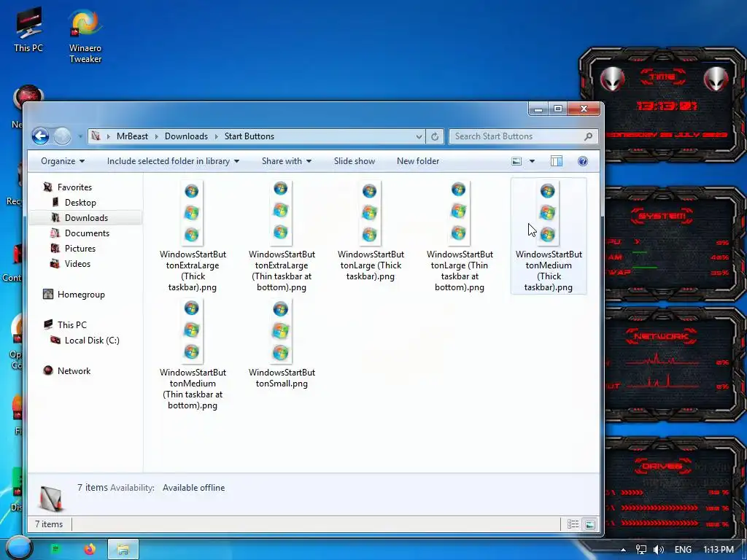
Task: Click the 1:13 PM taskbar clock
Action: pyautogui.click(x=719, y=550)
